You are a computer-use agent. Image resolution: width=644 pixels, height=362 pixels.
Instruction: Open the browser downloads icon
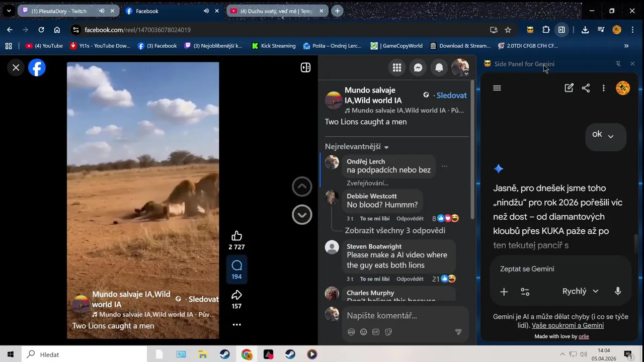585,30
